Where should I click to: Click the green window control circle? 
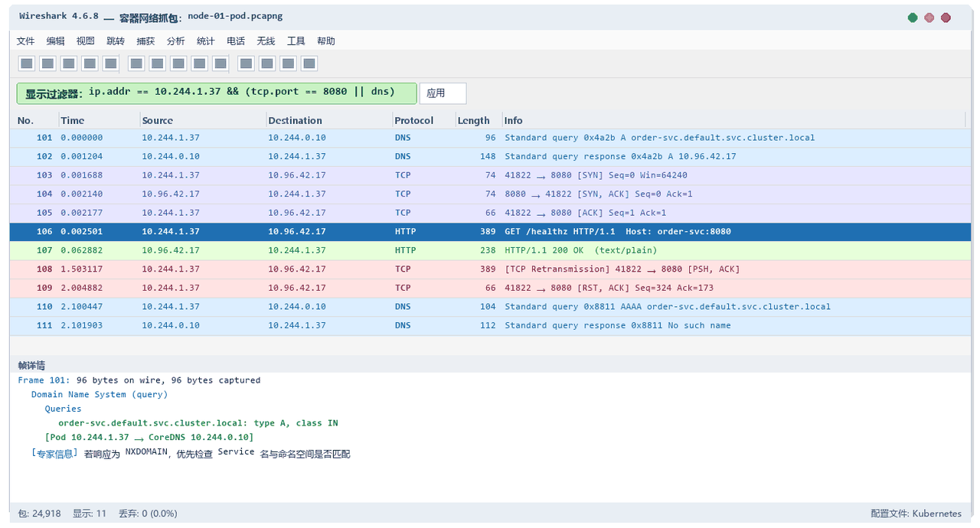tap(913, 18)
